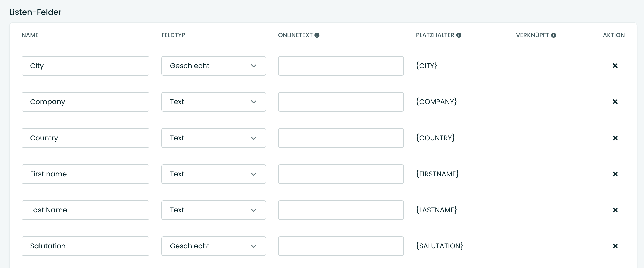Image resolution: width=644 pixels, height=268 pixels.
Task: Focus the Onlinetext input for Company
Action: point(341,102)
